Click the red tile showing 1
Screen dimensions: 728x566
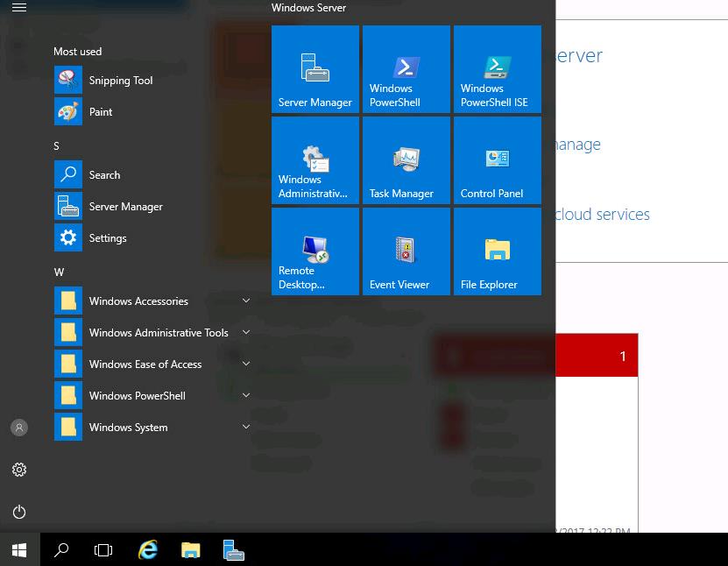597,355
